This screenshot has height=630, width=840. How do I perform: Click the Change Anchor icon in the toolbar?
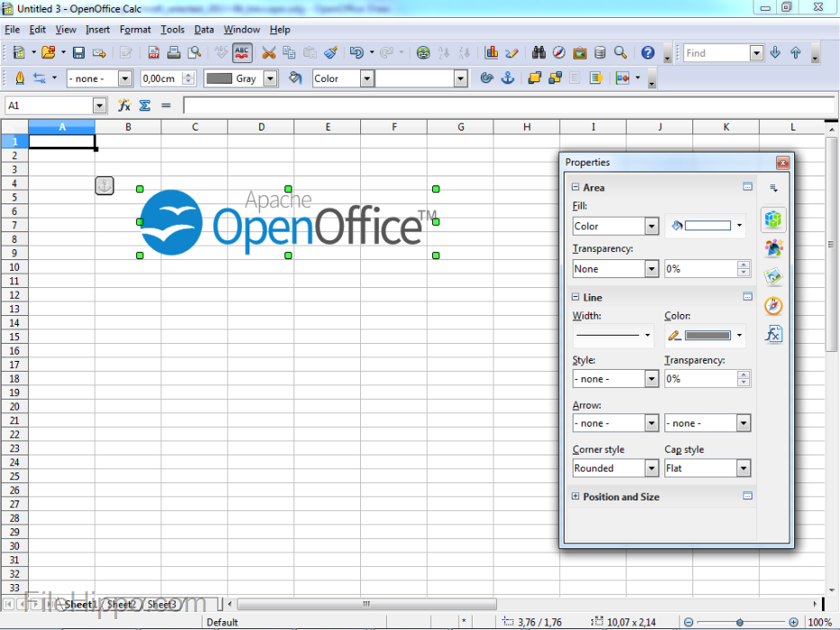pos(507,78)
